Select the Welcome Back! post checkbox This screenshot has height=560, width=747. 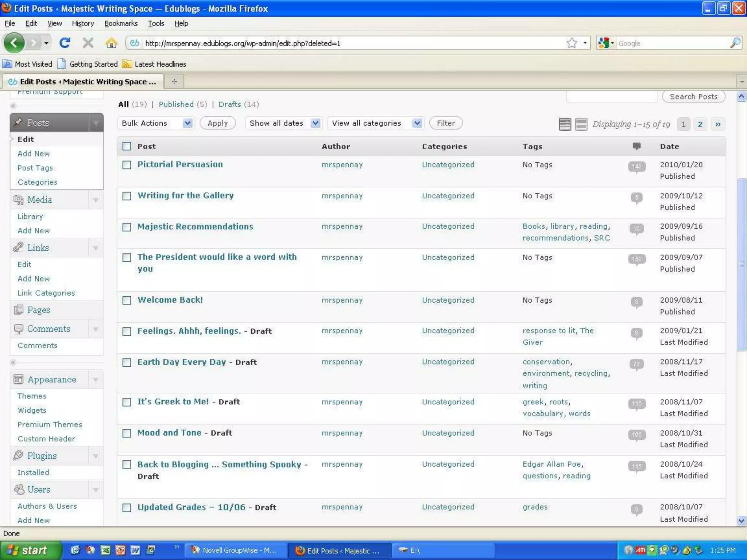tap(127, 300)
